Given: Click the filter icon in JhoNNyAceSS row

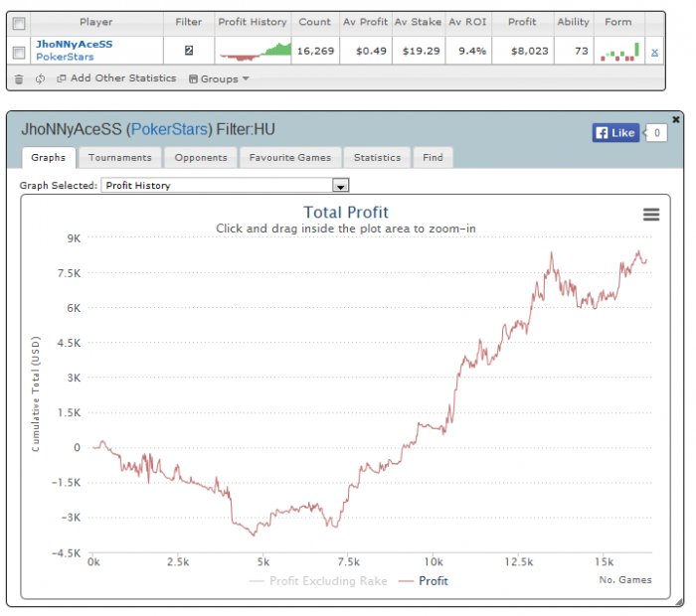Looking at the screenshot, I should pyautogui.click(x=189, y=50).
